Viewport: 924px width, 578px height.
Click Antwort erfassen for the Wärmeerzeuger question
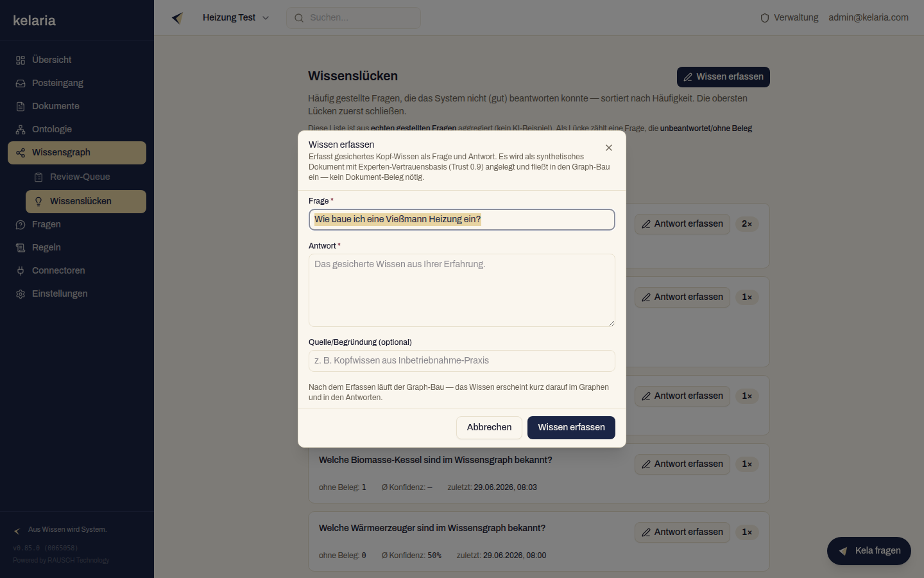click(x=682, y=532)
